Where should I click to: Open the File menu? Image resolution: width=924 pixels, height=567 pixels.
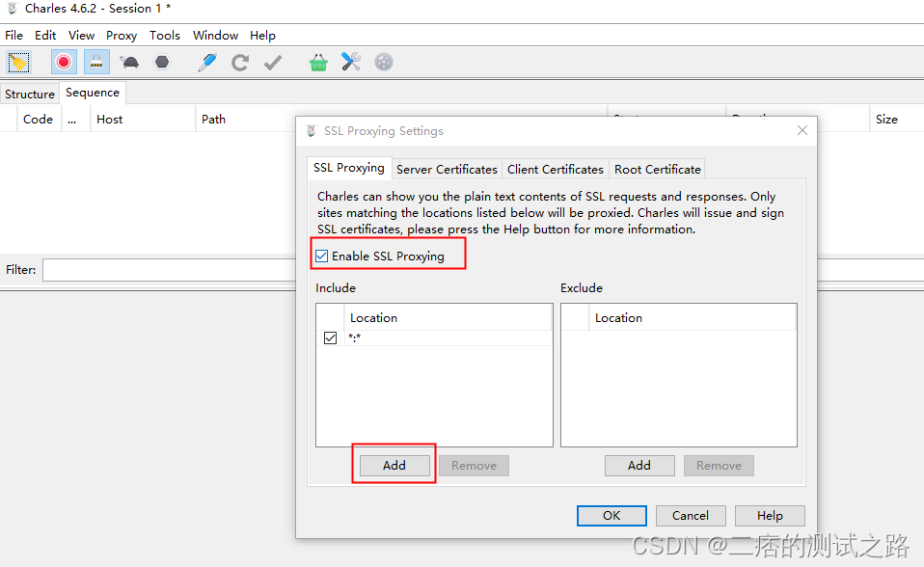coord(14,36)
